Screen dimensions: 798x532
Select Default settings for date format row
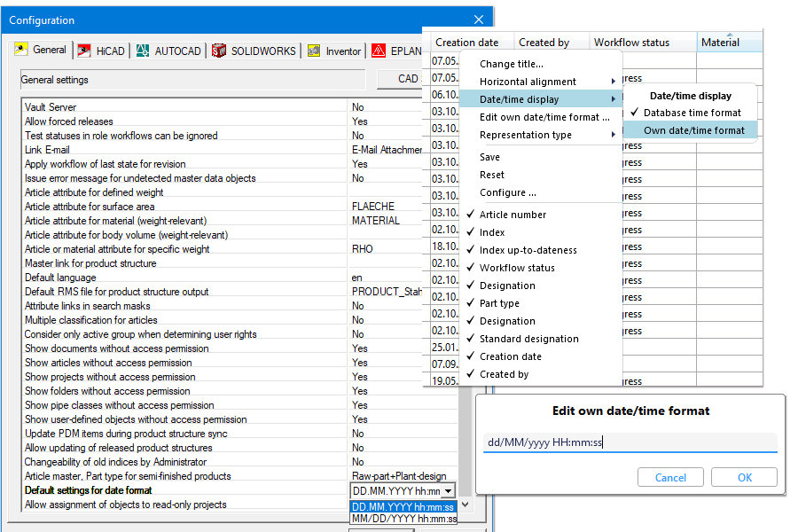[x=185, y=490]
